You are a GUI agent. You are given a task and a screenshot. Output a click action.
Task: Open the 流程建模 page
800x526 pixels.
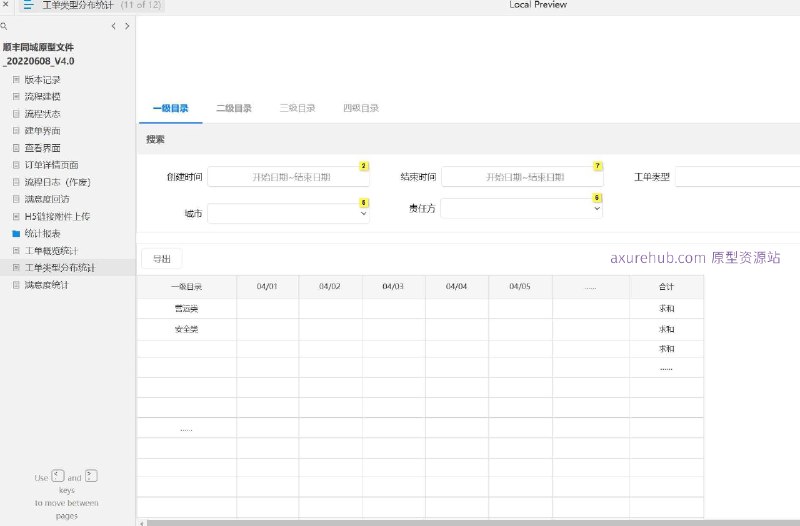(42, 96)
